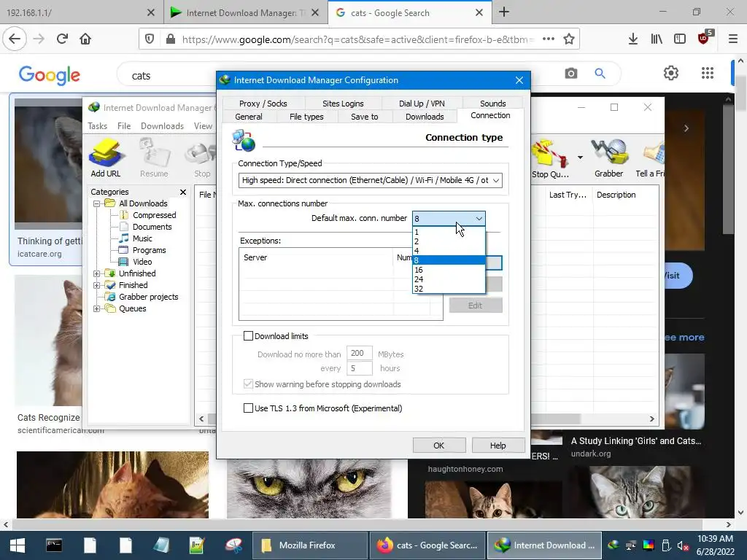Switch to the File types tab
Viewport: 747px width, 560px height.
pos(306,117)
